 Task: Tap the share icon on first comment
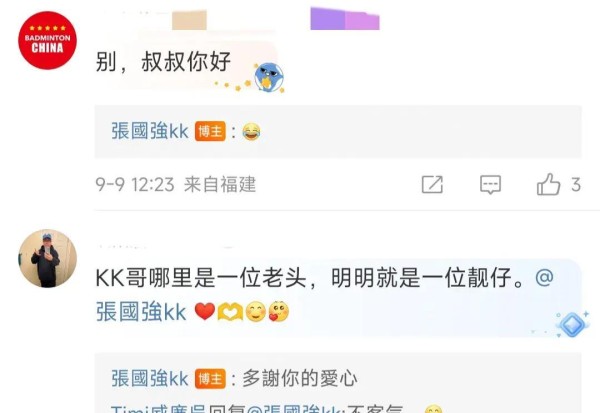(x=432, y=184)
